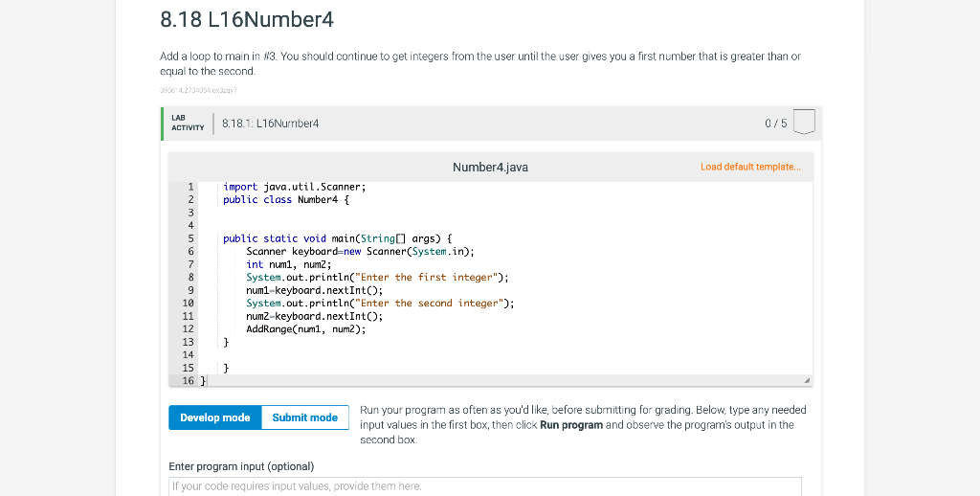Click the int num1, num2 line
Image resolution: width=980 pixels, height=496 pixels.
pyautogui.click(x=289, y=264)
